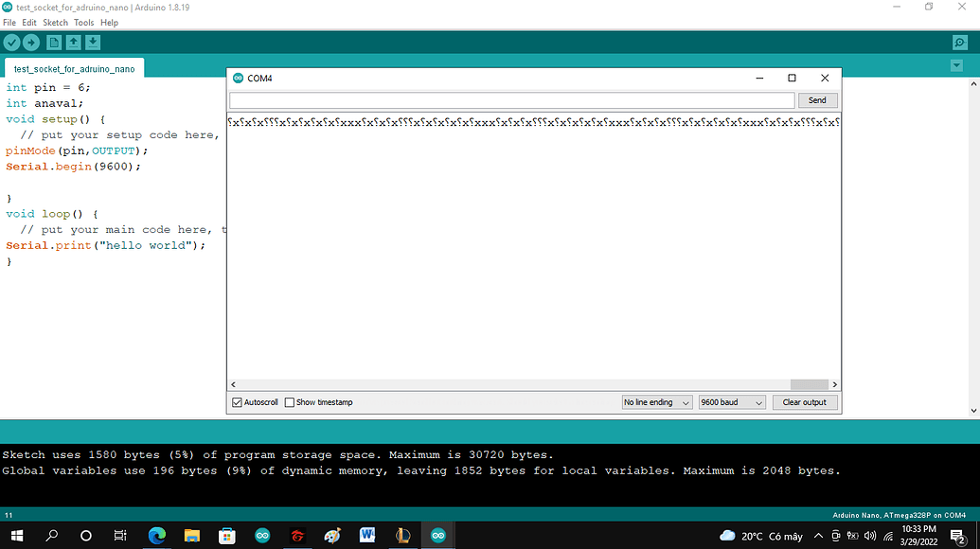980x549 pixels.
Task: Click the 'Global variables use 196 bytes' console line
Action: tap(421, 471)
